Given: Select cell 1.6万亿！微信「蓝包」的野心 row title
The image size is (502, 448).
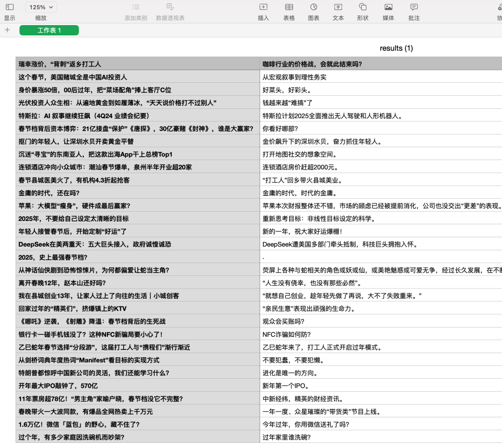Looking at the screenshot, I should 138,424.
